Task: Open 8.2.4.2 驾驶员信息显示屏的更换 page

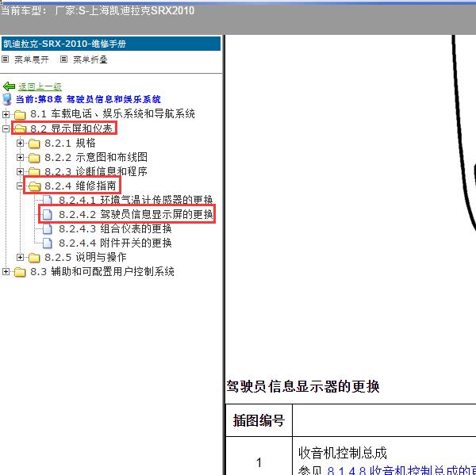Action: click(136, 214)
